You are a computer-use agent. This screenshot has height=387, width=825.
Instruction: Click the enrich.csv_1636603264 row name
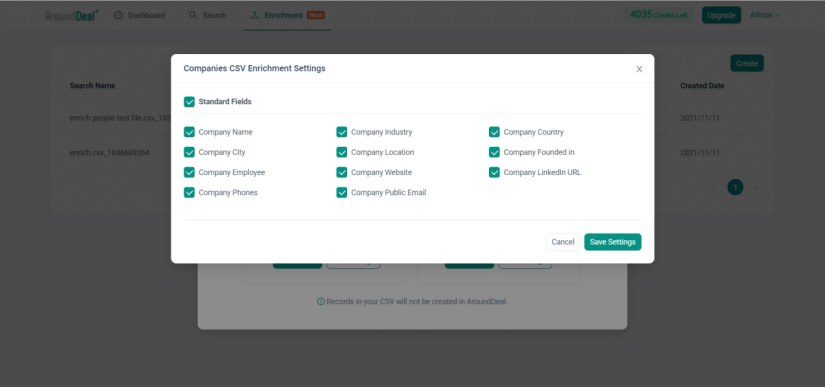[109, 152]
